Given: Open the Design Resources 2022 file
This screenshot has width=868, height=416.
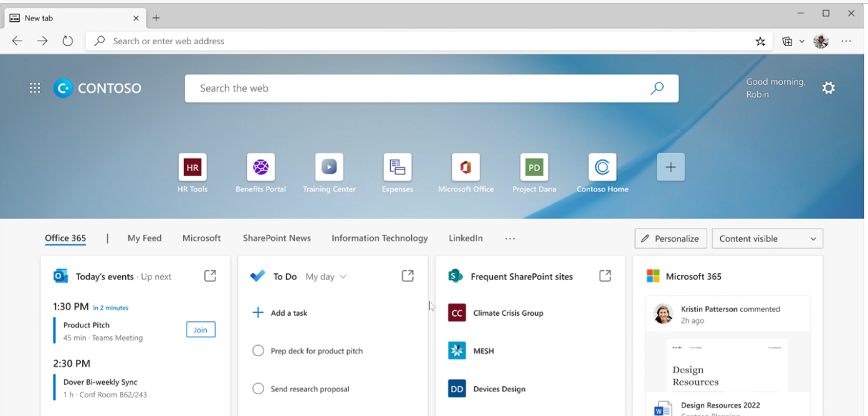Looking at the screenshot, I should tap(720, 405).
